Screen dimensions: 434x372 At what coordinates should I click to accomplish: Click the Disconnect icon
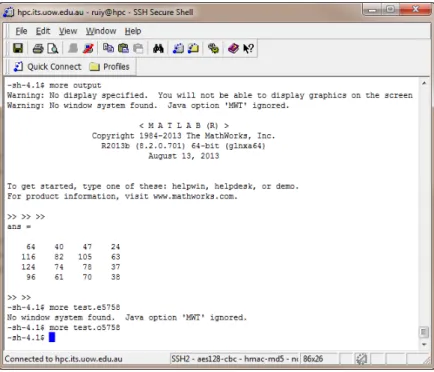(88, 49)
